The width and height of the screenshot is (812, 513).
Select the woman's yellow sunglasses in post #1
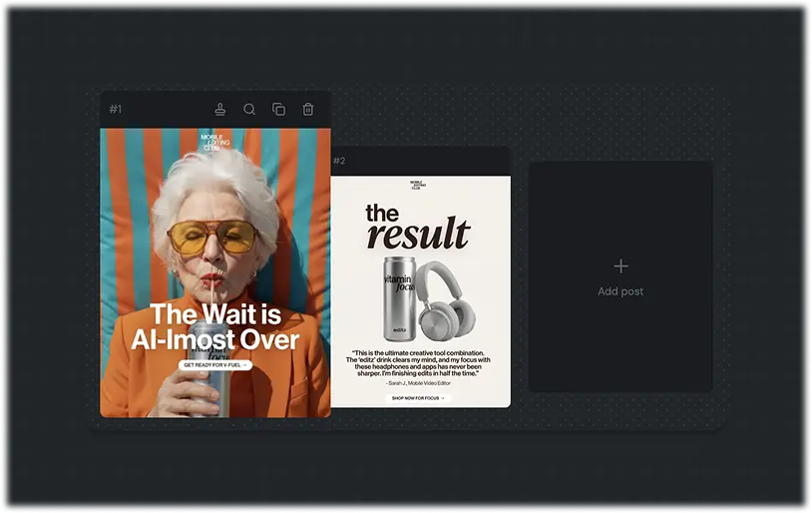click(x=213, y=238)
